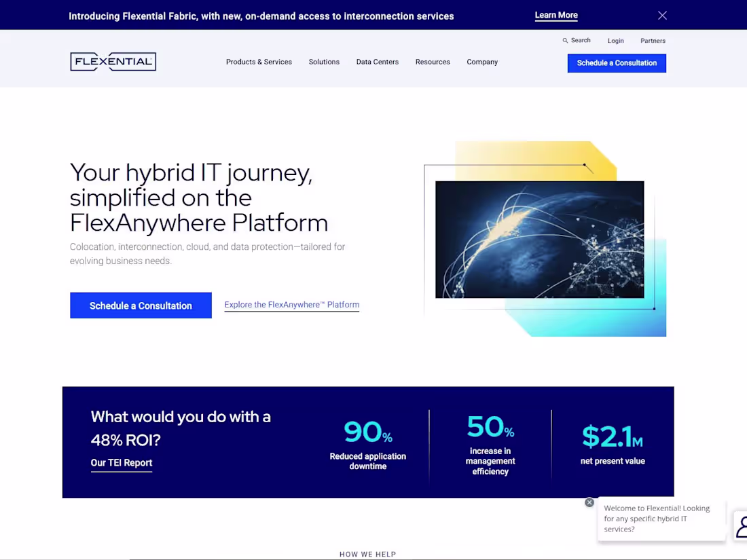Screen dimensions: 747x560
Task: Click the 'Introducing Flexential Fabric' banner text
Action: coord(261,16)
